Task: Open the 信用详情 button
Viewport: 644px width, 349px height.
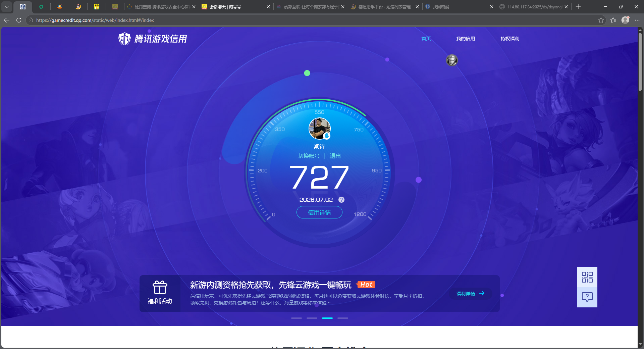Action: 319,212
